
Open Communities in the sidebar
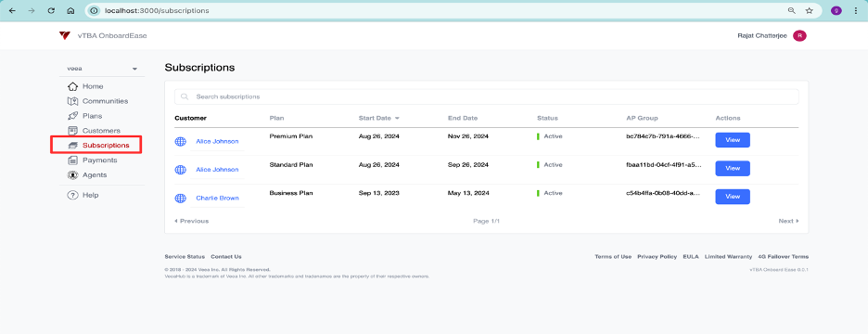(105, 101)
